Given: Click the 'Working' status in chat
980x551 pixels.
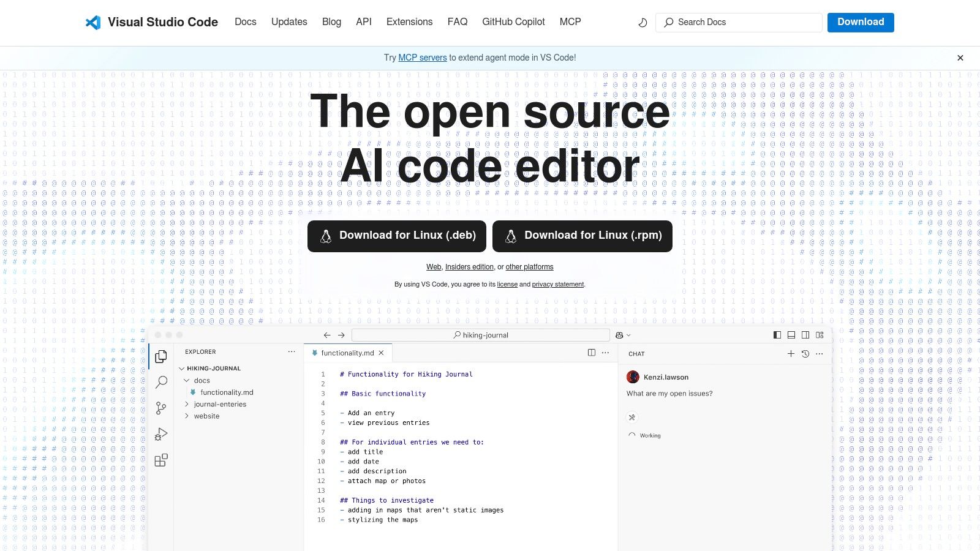Looking at the screenshot, I should pos(650,436).
